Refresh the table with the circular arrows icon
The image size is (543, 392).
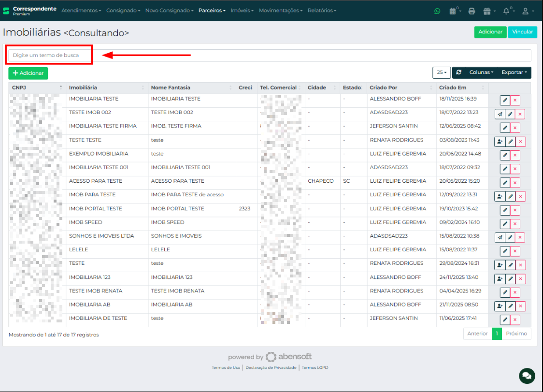pyautogui.click(x=458, y=72)
